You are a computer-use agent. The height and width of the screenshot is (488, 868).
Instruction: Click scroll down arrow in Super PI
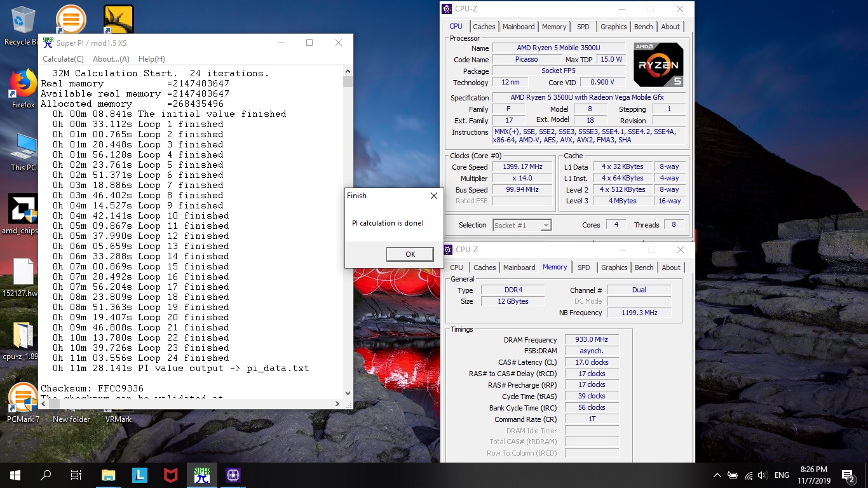(x=348, y=393)
